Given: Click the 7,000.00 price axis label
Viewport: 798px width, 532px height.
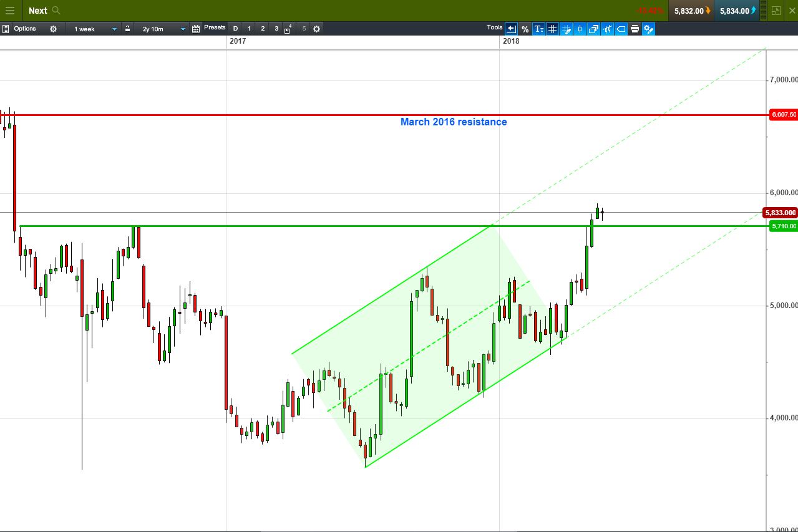Looking at the screenshot, I should pos(784,80).
